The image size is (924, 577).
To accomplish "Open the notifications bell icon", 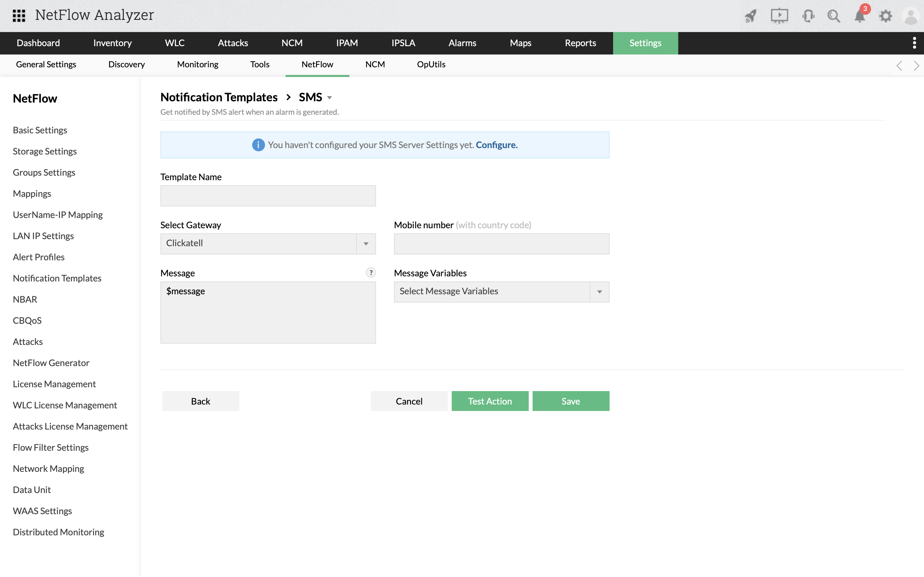I will (860, 16).
